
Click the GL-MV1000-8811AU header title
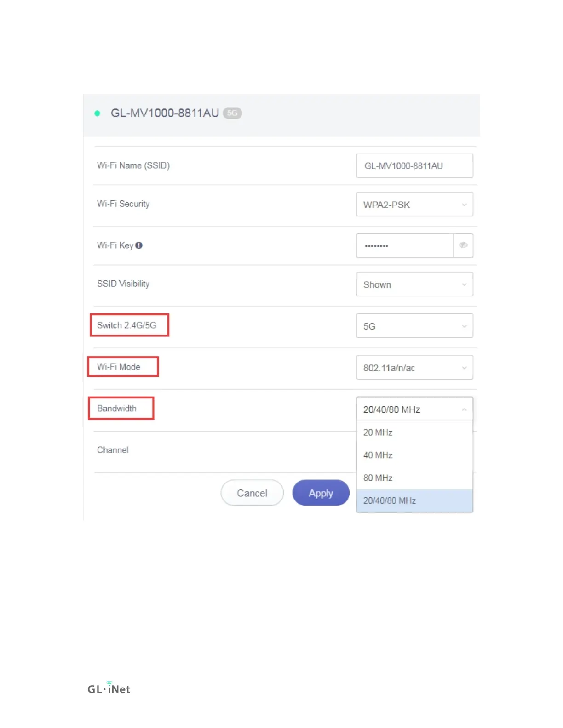coord(165,113)
